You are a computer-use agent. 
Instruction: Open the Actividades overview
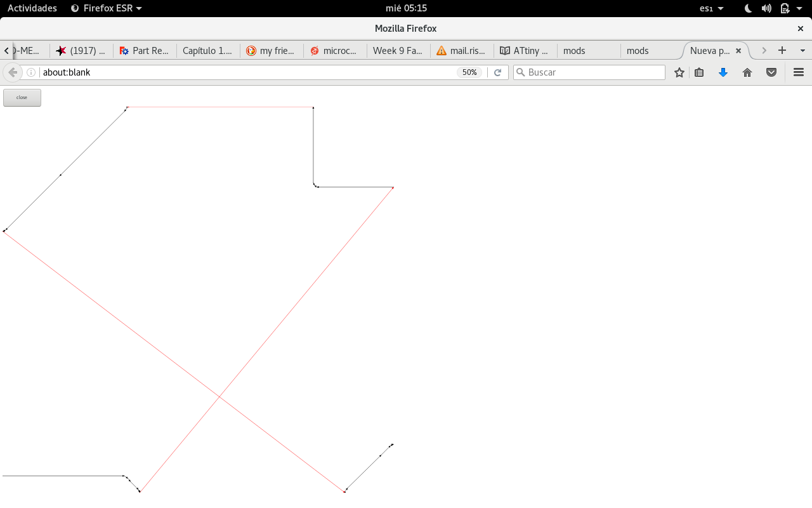[x=32, y=8]
